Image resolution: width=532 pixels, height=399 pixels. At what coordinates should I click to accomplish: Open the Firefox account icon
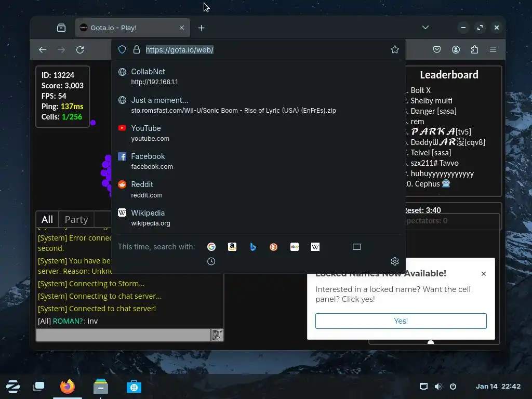[456, 49]
